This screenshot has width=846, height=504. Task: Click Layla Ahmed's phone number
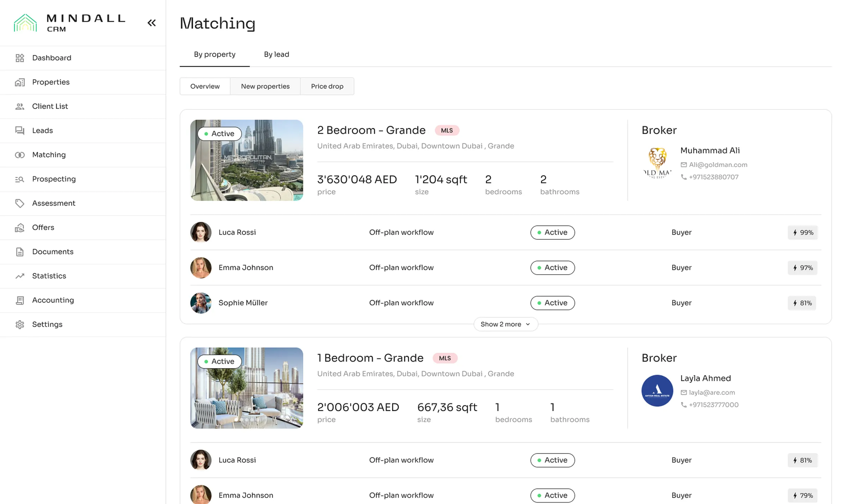coord(713,405)
